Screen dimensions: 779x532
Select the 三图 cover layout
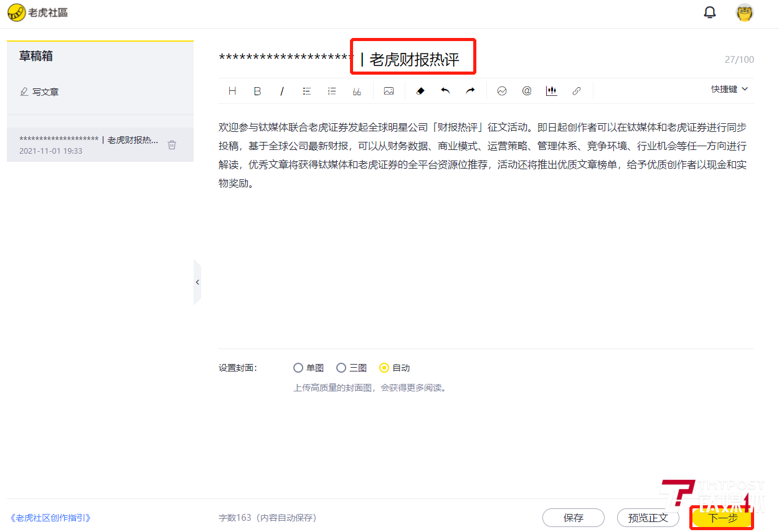click(x=341, y=368)
